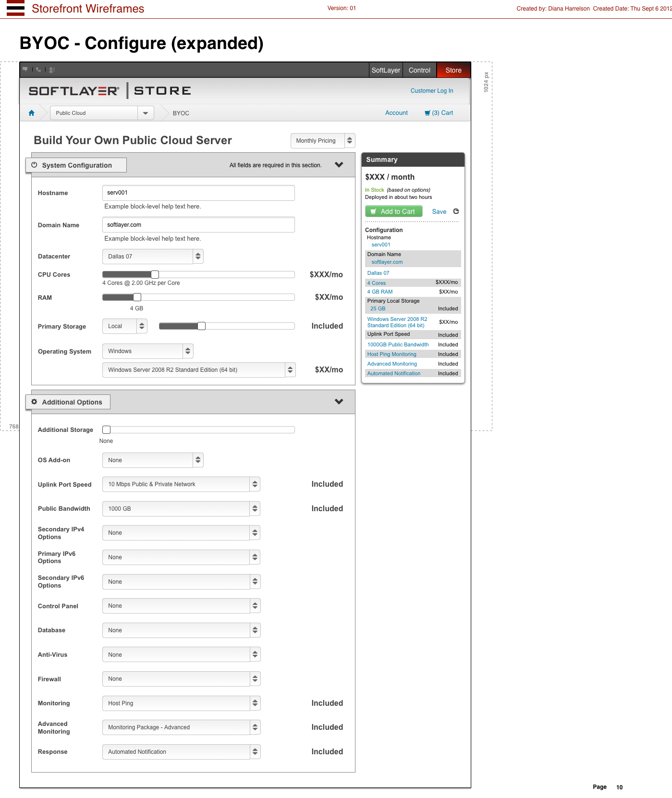
Task: Open the Windows Server 2008 R2 edition dropdown
Action: coord(199,370)
